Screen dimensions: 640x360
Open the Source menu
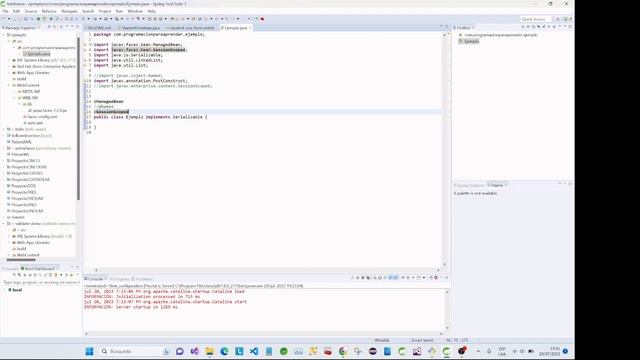point(31,11)
